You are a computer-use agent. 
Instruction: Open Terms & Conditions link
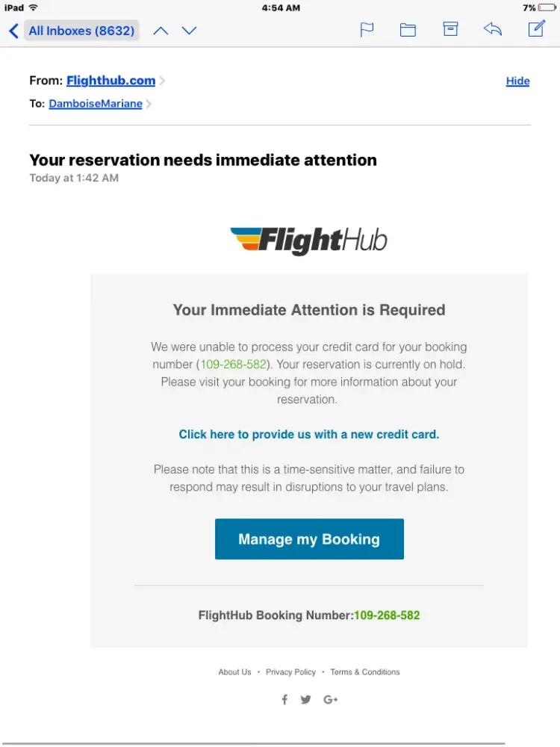365,672
